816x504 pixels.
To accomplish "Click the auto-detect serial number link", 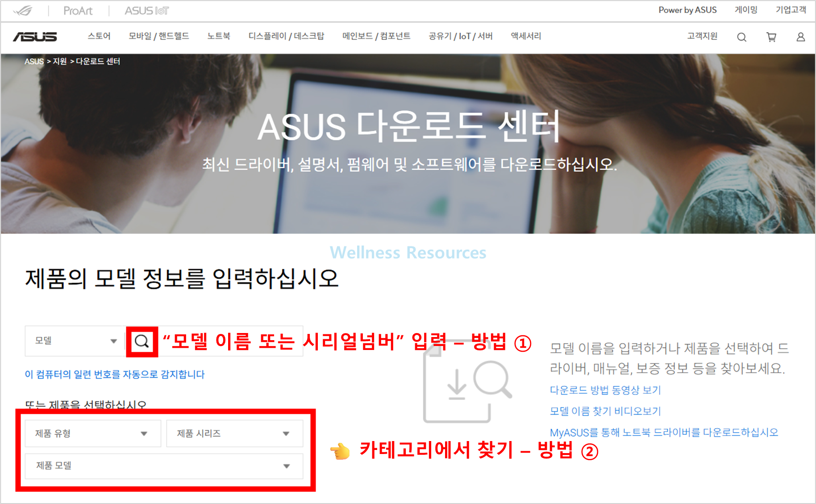I will (x=115, y=375).
